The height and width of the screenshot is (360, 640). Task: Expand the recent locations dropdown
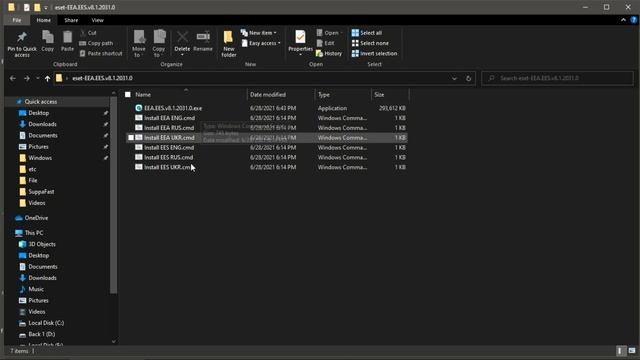tap(37, 78)
